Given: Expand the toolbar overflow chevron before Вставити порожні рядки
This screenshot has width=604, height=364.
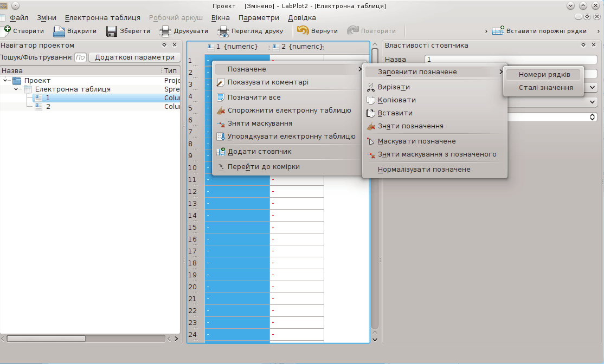Looking at the screenshot, I should click(x=485, y=31).
